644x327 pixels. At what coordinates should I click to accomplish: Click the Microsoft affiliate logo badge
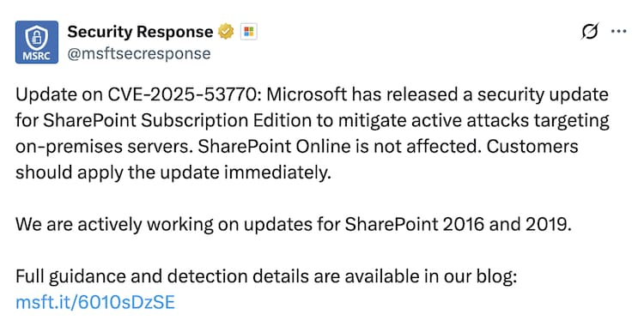point(248,32)
